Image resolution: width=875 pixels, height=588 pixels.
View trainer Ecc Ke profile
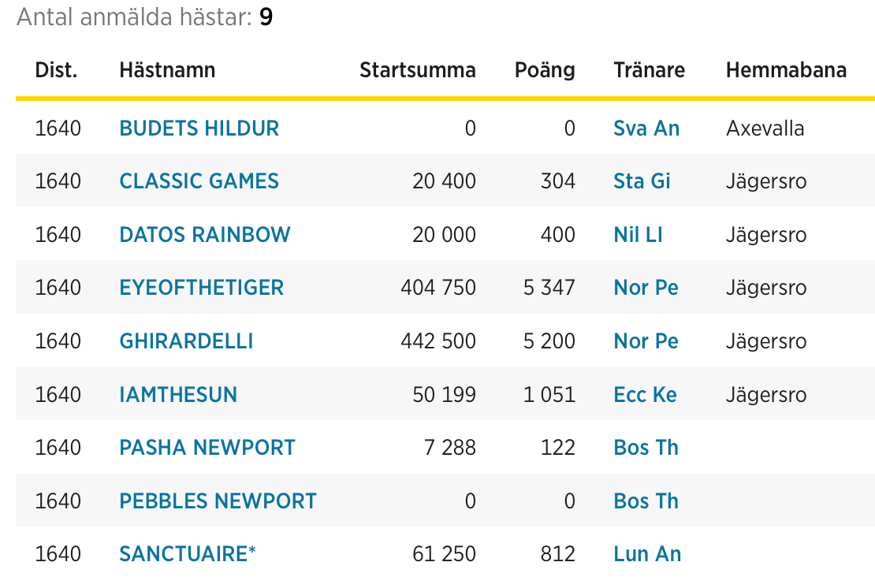click(645, 394)
